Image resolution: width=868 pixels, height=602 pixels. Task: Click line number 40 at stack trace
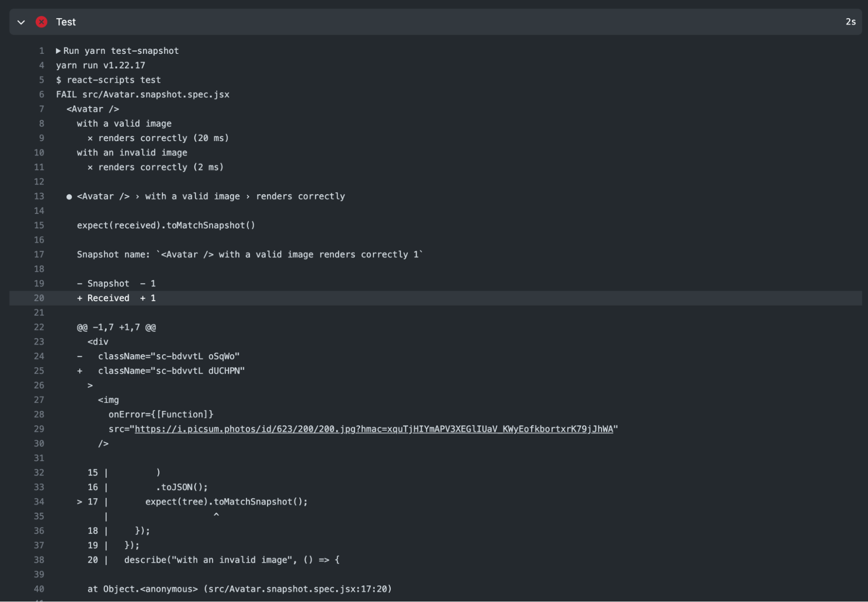click(39, 589)
